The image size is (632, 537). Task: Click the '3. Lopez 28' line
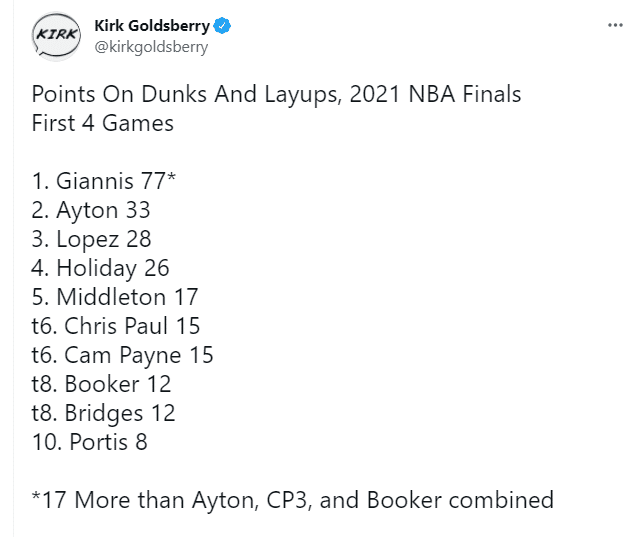click(x=92, y=240)
